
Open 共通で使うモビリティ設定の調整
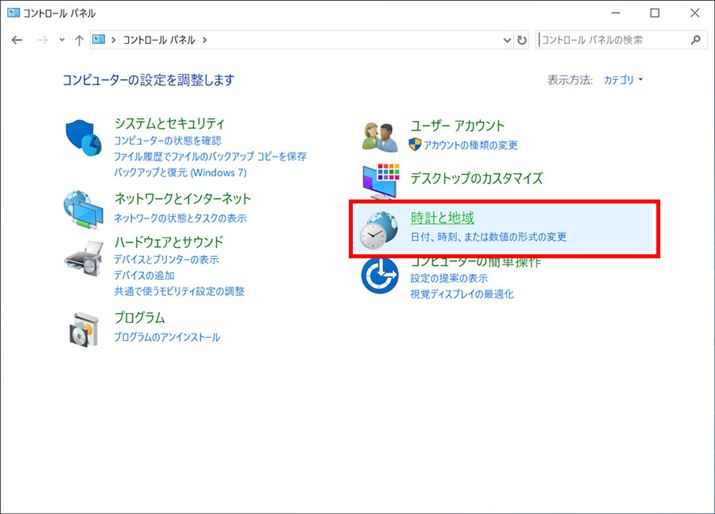click(179, 291)
